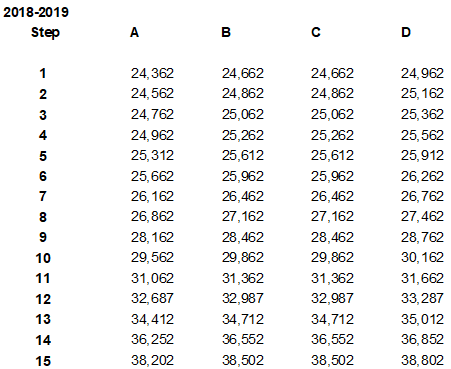Screen dimensions: 451x369
Task: Select the Step column header
Action: [x=45, y=33]
